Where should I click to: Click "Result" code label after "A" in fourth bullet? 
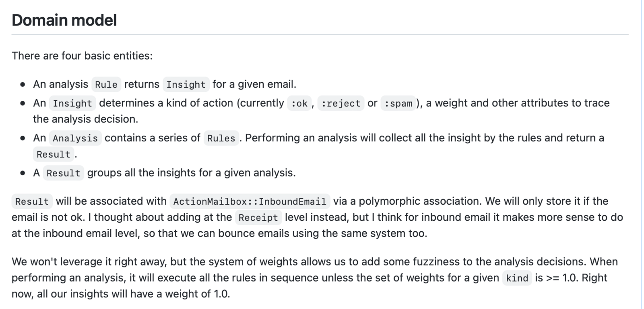63,173
